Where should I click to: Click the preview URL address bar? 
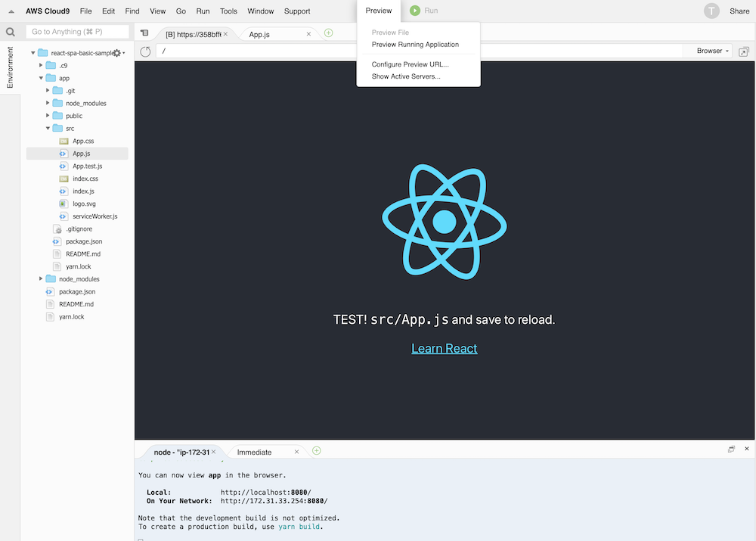click(x=420, y=51)
